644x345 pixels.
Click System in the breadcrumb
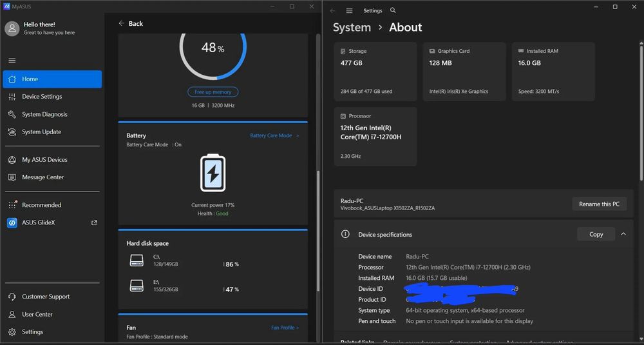352,27
